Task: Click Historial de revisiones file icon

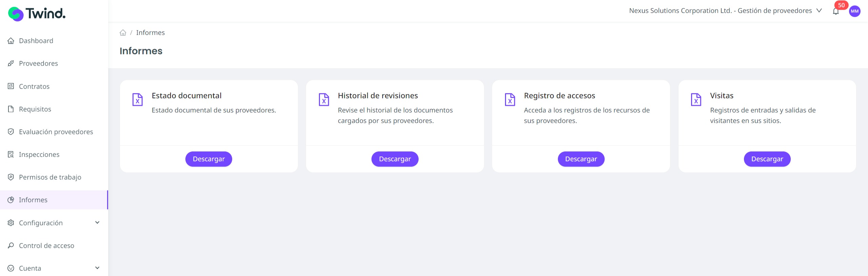Action: [x=324, y=100]
